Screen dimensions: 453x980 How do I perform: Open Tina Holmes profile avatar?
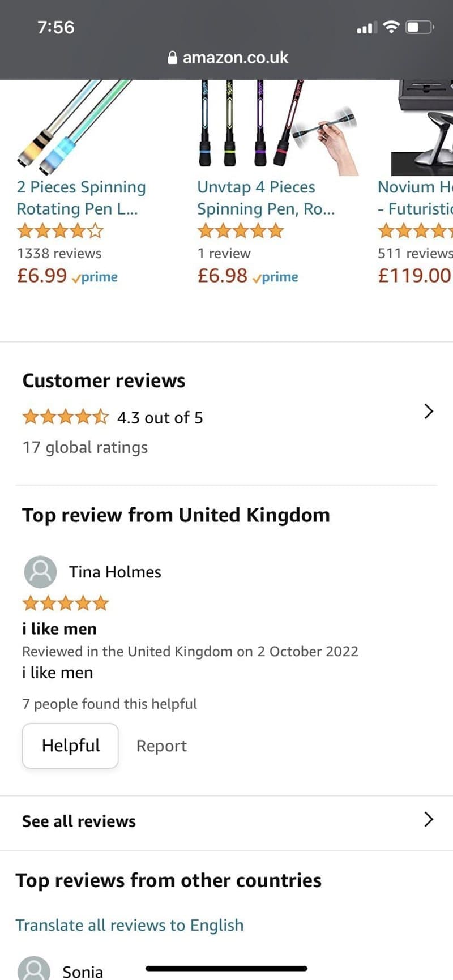[x=40, y=572]
